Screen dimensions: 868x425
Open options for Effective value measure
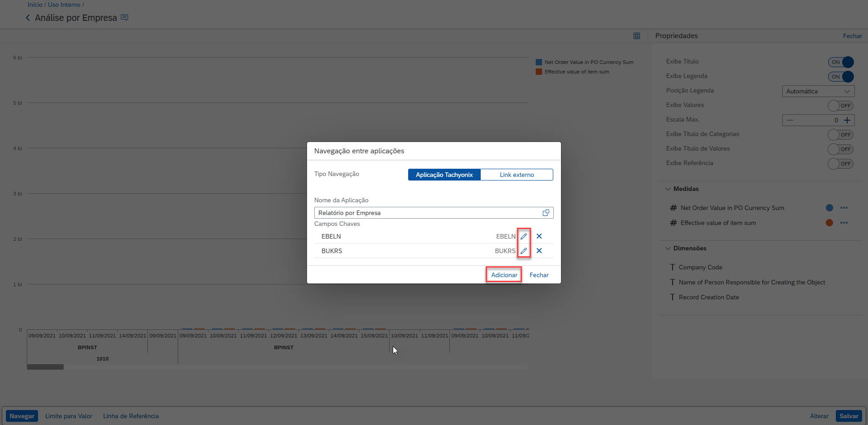(844, 223)
